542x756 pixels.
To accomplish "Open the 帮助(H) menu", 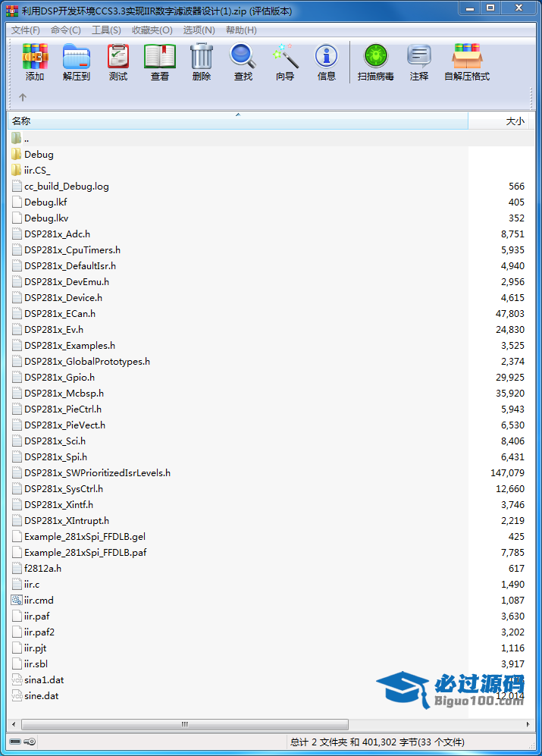I will click(x=241, y=30).
